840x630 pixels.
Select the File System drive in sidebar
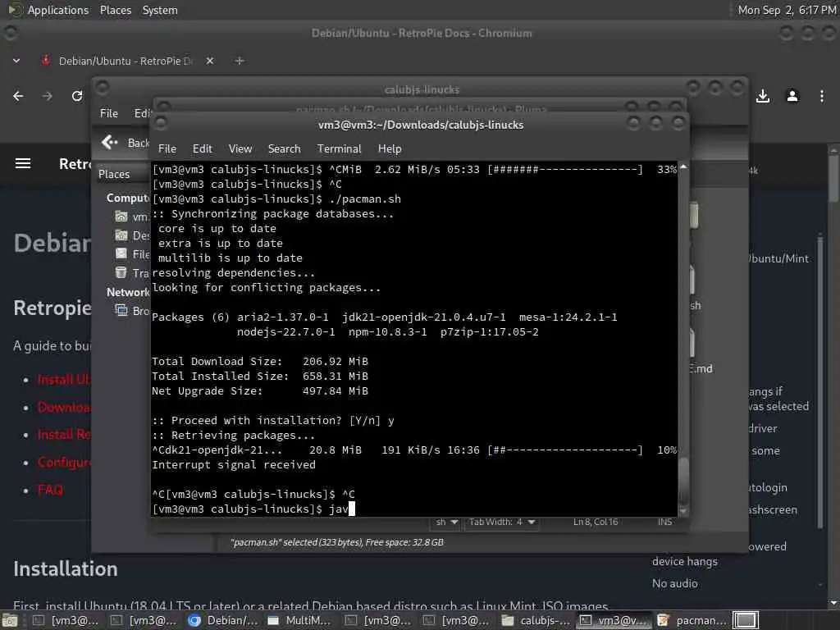[x=121, y=254]
